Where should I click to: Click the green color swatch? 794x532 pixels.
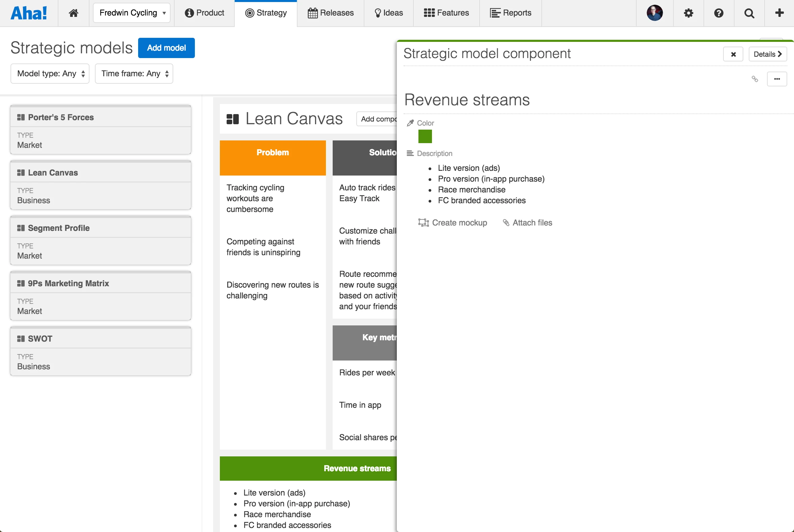pos(425,136)
